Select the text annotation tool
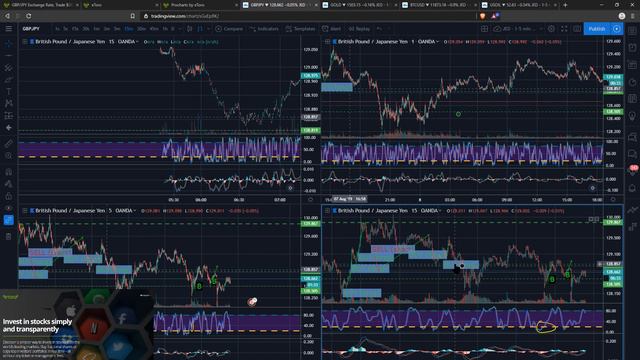This screenshot has width=640, height=360. pyautogui.click(x=9, y=92)
